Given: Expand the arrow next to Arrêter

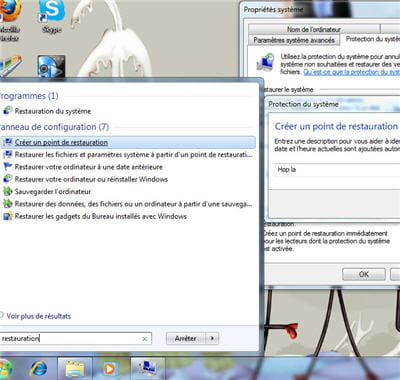Looking at the screenshot, I should (212, 339).
